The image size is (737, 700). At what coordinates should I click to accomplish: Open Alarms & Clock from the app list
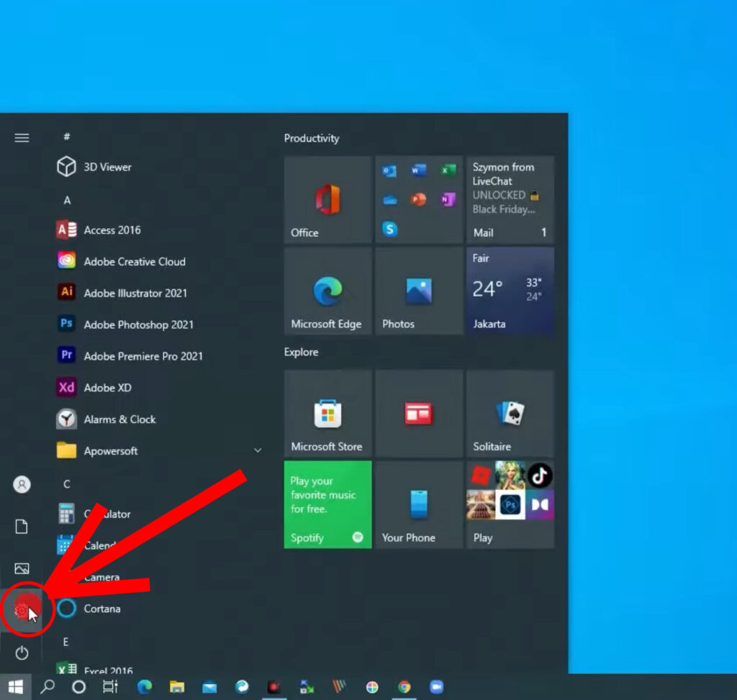pos(119,419)
